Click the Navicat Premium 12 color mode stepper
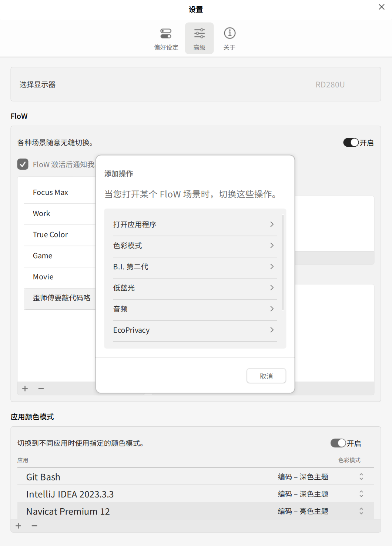Image resolution: width=392 pixels, height=546 pixels. [x=361, y=511]
